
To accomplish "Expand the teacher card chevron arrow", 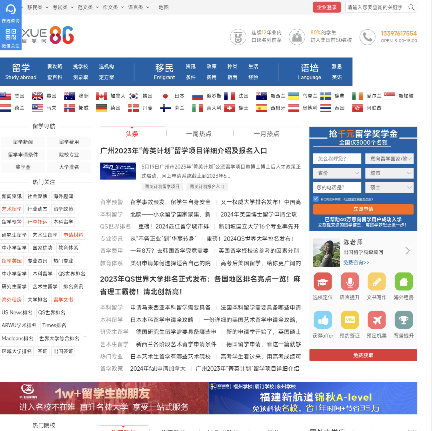I will (407, 251).
